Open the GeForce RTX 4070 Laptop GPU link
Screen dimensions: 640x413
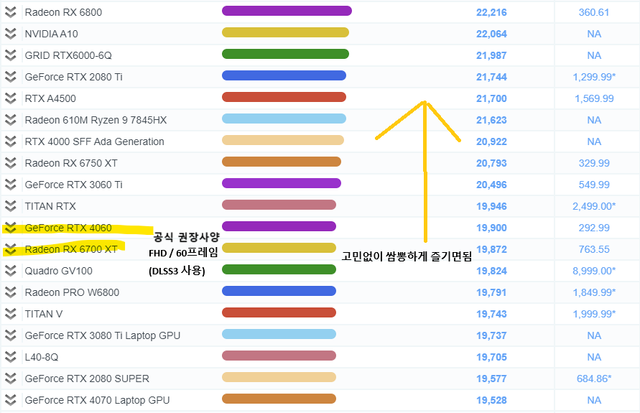tap(97, 401)
